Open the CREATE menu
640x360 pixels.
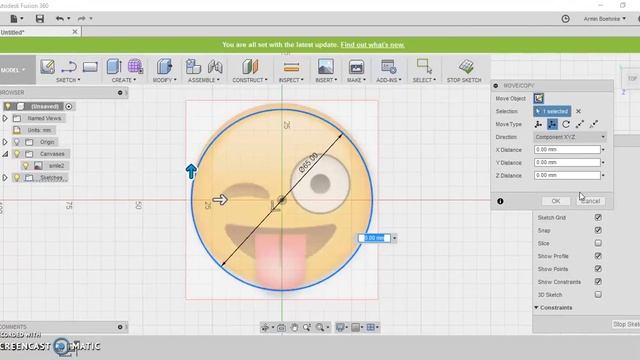pos(124,80)
